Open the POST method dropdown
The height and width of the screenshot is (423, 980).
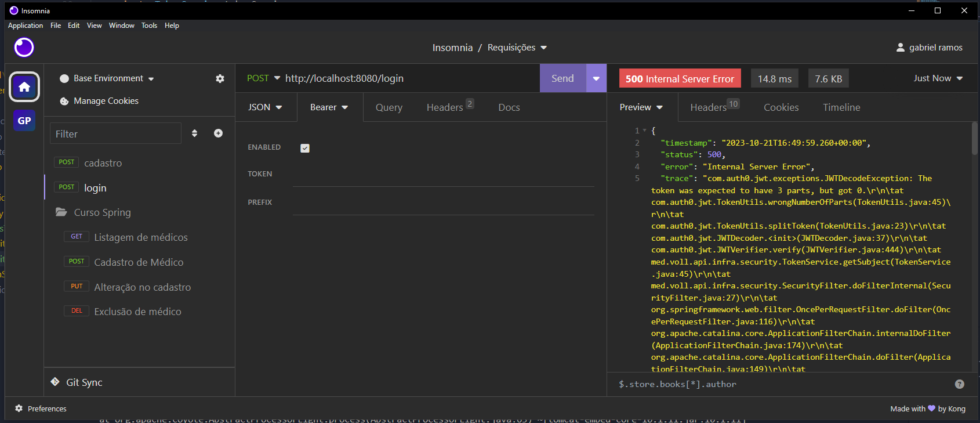coord(264,78)
